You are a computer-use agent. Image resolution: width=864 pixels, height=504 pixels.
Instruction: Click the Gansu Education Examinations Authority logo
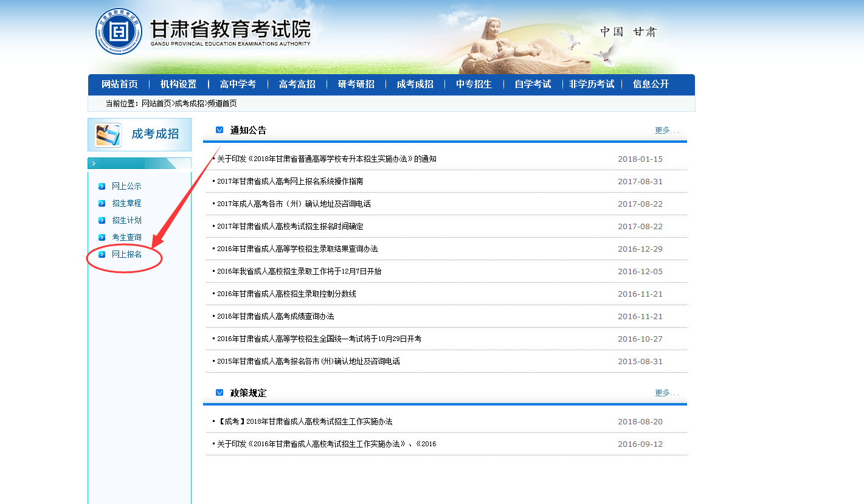click(x=119, y=31)
